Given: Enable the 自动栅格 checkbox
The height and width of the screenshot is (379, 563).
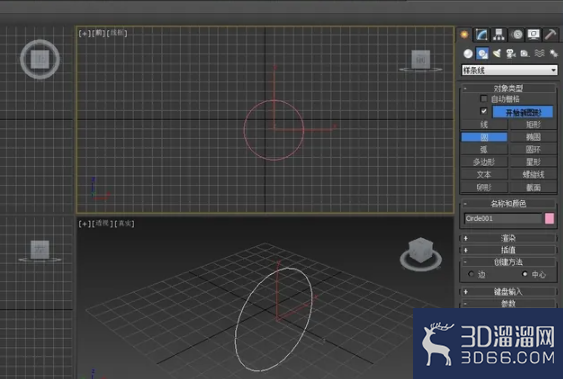Looking at the screenshot, I should (x=484, y=99).
